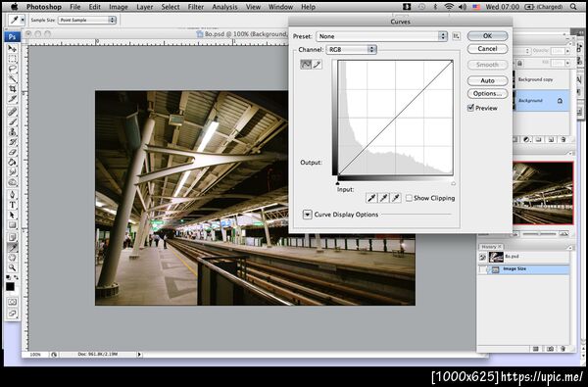Open the Channel RGB dropdown
588x387 pixels.
351,50
